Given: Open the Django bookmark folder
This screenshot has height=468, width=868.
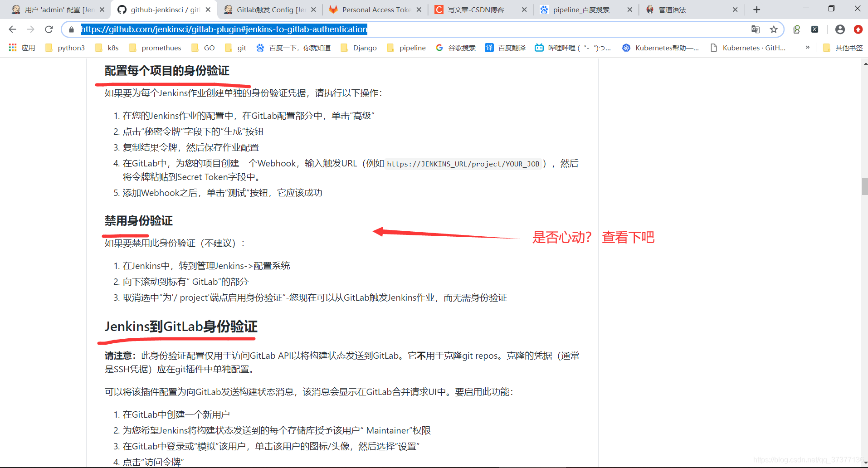Looking at the screenshot, I should [x=359, y=48].
